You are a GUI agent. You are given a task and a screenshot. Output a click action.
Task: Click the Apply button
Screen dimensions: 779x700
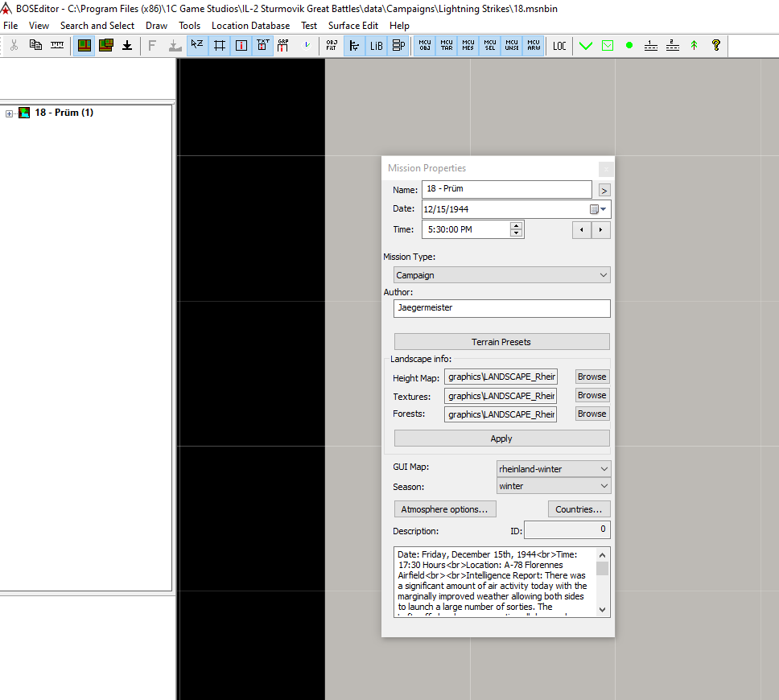502,439
